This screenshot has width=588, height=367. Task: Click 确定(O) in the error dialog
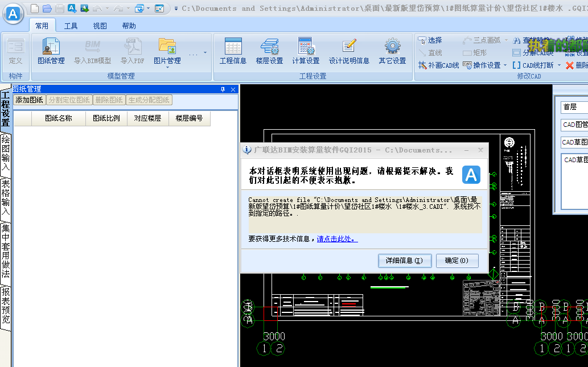(457, 261)
